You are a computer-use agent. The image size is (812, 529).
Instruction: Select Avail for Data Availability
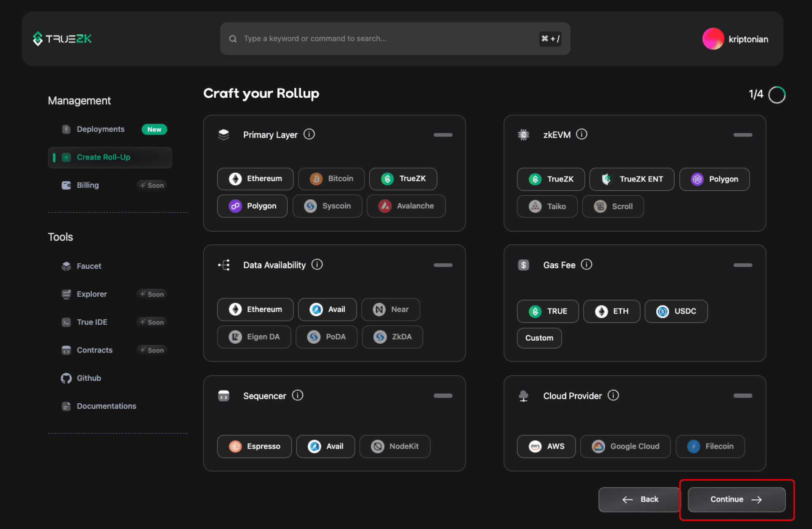pyautogui.click(x=328, y=309)
